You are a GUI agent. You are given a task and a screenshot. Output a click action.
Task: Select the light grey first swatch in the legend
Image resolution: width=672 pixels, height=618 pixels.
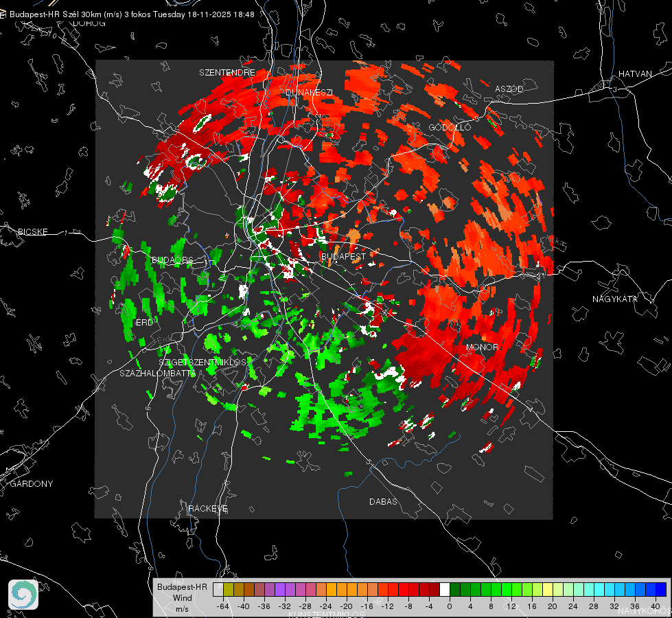(218, 590)
